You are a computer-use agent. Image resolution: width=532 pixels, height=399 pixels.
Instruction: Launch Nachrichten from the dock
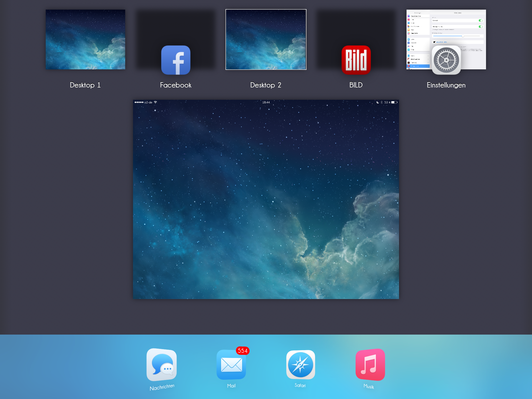(x=162, y=365)
